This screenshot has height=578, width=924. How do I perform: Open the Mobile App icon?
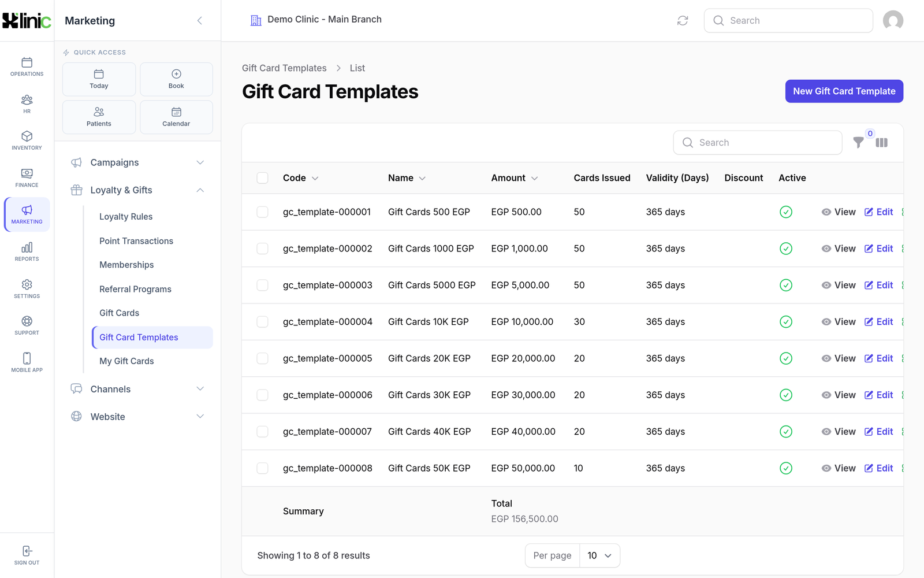coord(27,362)
